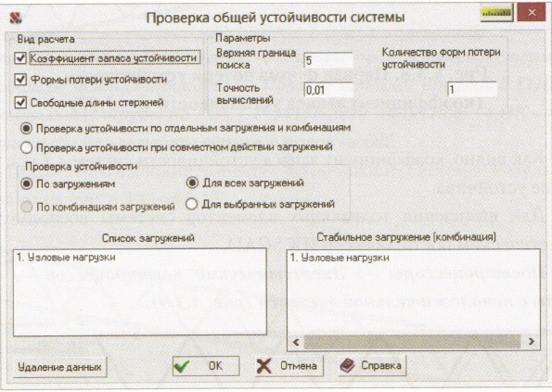Confirm with the OK button

click(x=206, y=366)
